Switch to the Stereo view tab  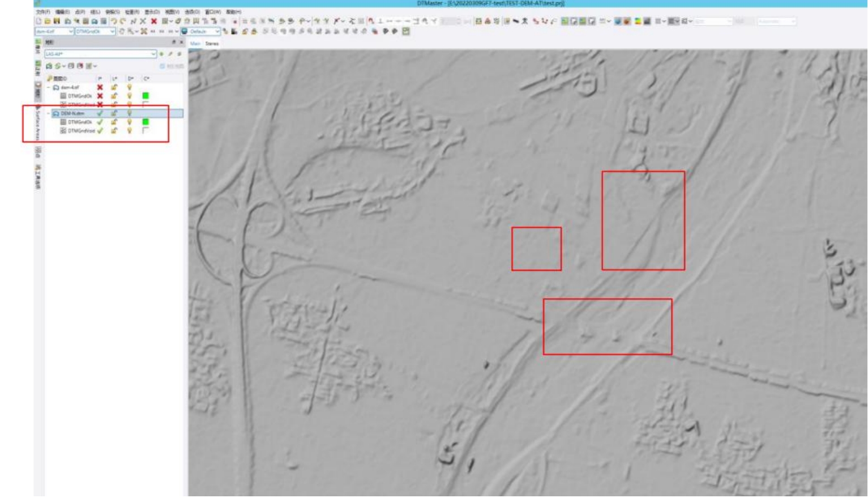pyautogui.click(x=212, y=44)
